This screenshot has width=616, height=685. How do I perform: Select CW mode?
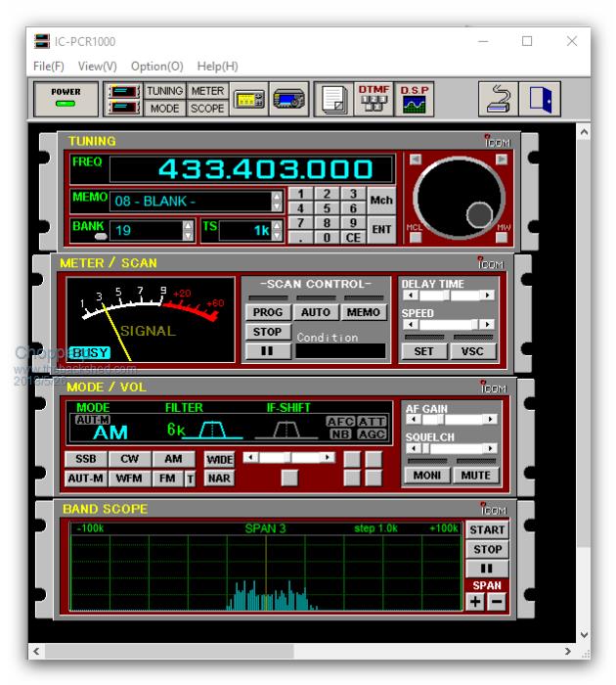coord(129,459)
